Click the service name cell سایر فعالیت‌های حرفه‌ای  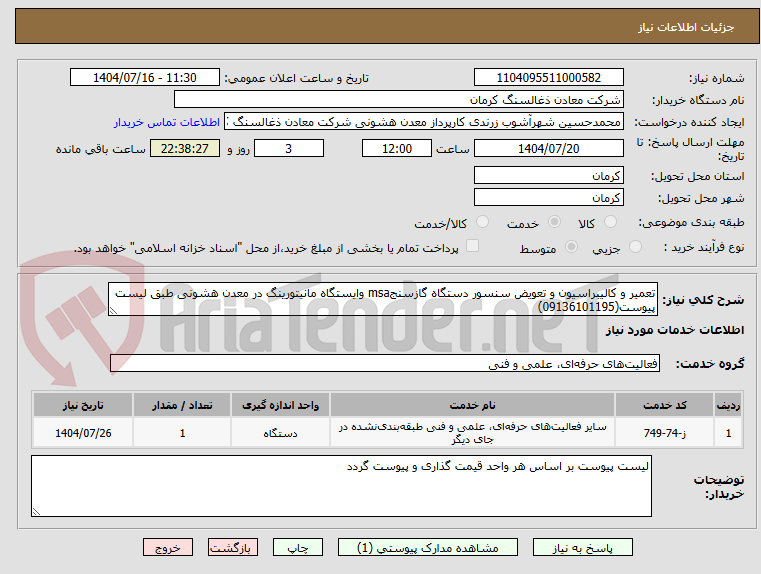(x=472, y=433)
